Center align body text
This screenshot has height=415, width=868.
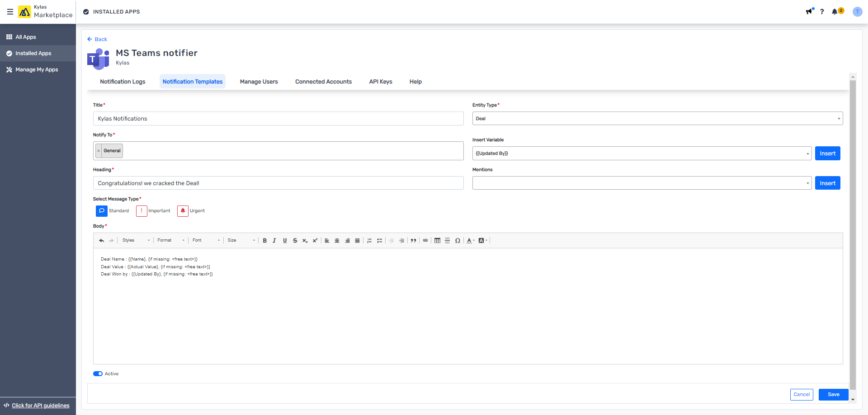pyautogui.click(x=337, y=241)
